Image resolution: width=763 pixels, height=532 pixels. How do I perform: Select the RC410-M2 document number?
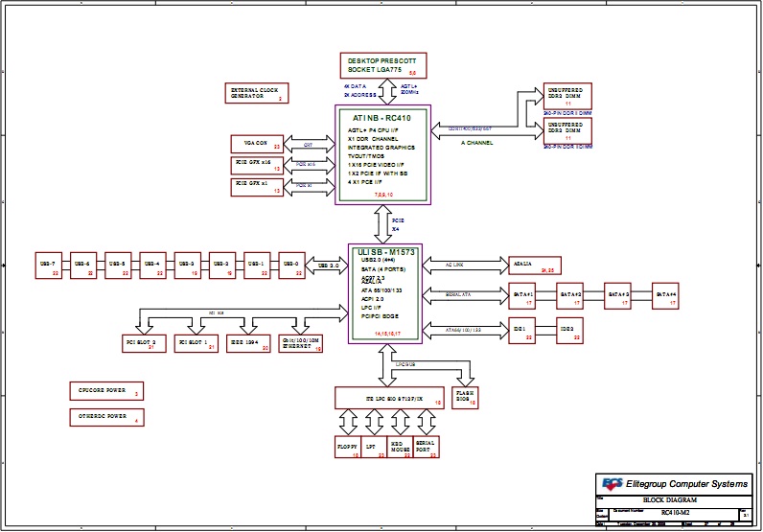(676, 513)
